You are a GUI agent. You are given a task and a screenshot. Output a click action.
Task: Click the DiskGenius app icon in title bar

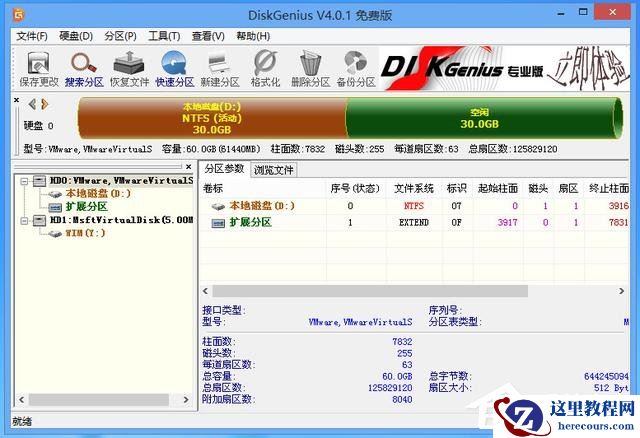click(19, 15)
